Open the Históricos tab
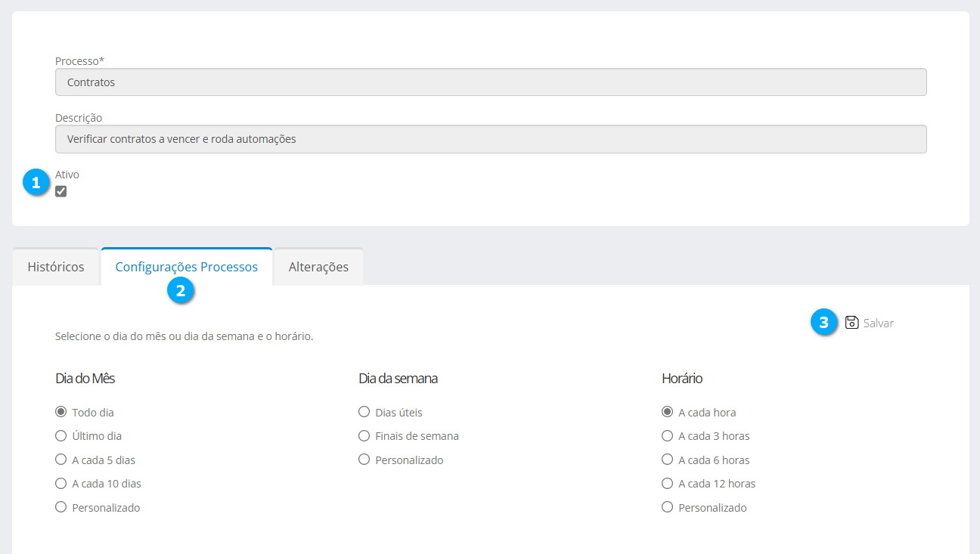This screenshot has width=980, height=554. tap(56, 267)
